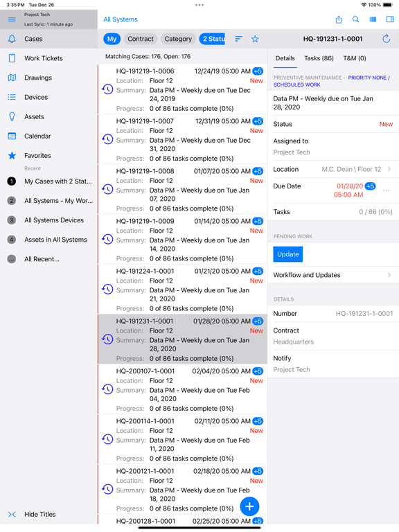Open All Systems - My Wor... recent item
399x532 pixels.
(49, 201)
